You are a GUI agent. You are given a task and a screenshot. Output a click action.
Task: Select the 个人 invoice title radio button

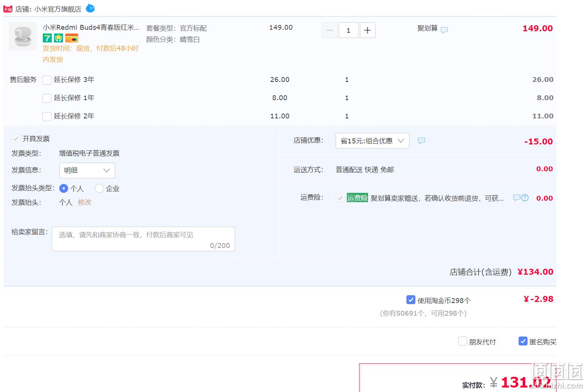coord(64,188)
